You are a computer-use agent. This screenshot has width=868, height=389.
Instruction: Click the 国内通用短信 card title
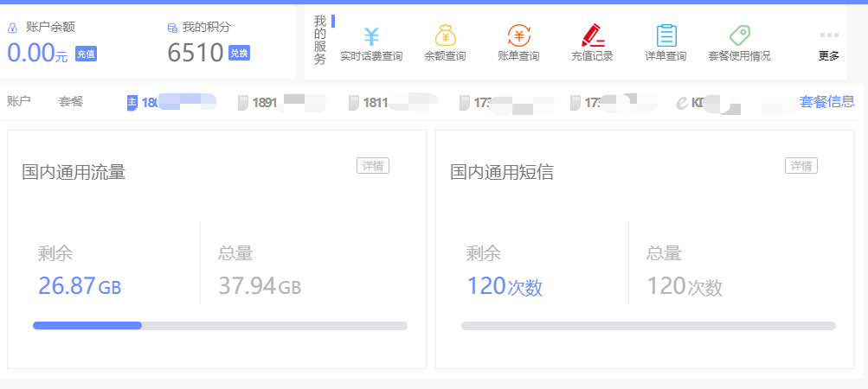pos(502,172)
